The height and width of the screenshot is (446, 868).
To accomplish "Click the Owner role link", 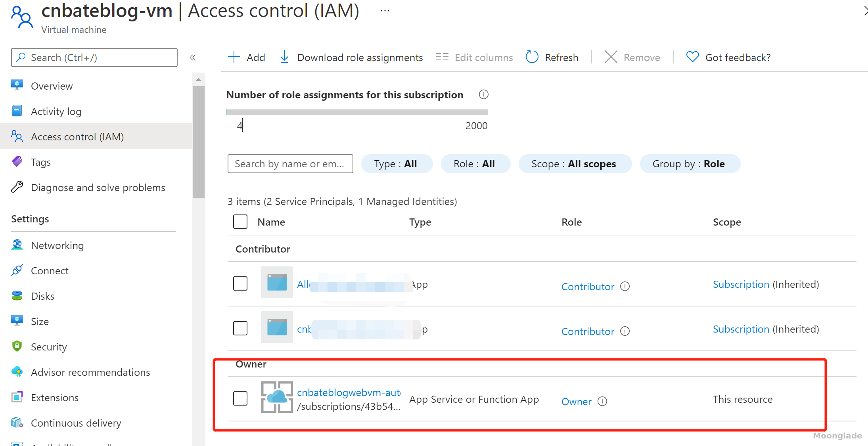I will 576,402.
